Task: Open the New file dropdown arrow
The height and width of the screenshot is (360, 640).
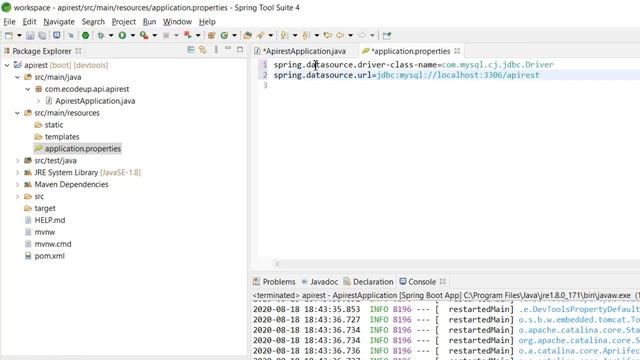Action: pos(19,36)
